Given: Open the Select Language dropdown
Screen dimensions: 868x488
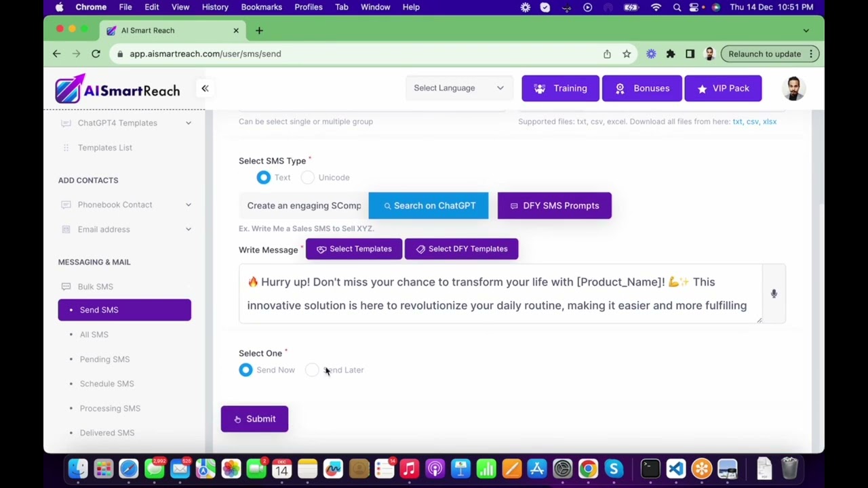Looking at the screenshot, I should (x=458, y=88).
